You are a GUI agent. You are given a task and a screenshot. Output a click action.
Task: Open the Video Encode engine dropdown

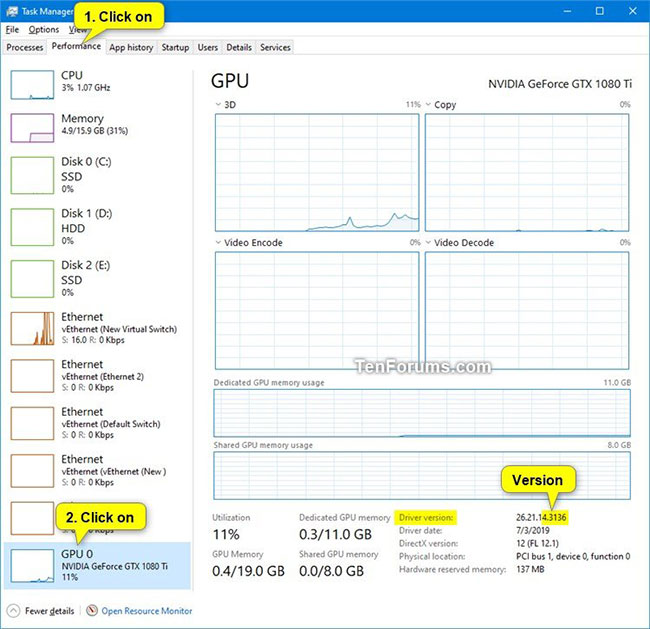pyautogui.click(x=218, y=243)
